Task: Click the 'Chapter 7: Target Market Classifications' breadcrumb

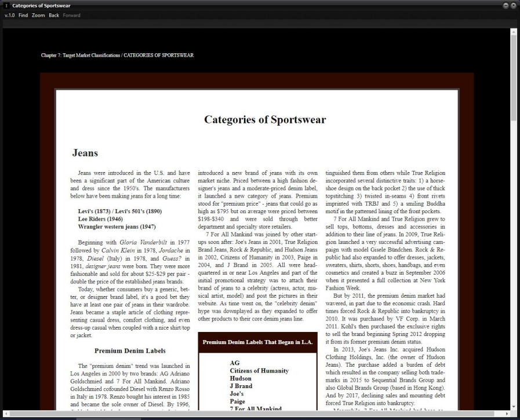Action: click(x=80, y=56)
